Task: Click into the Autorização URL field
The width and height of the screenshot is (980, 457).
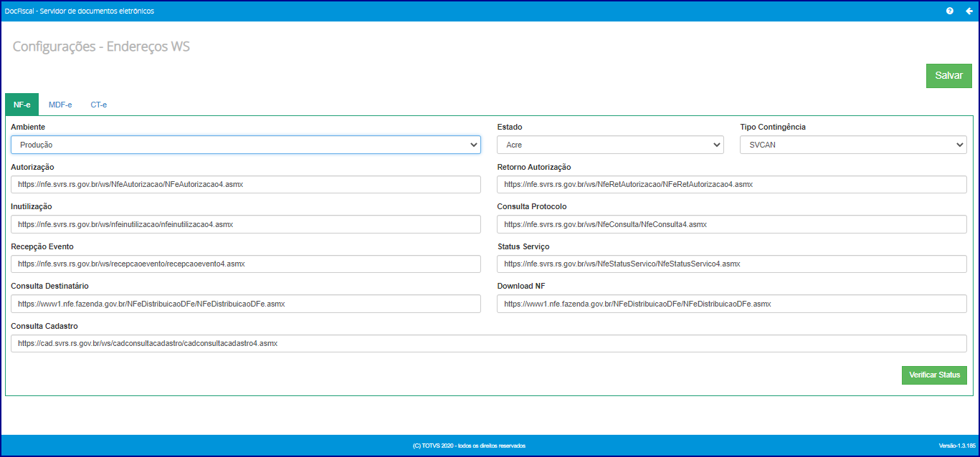Action: pyautogui.click(x=245, y=184)
